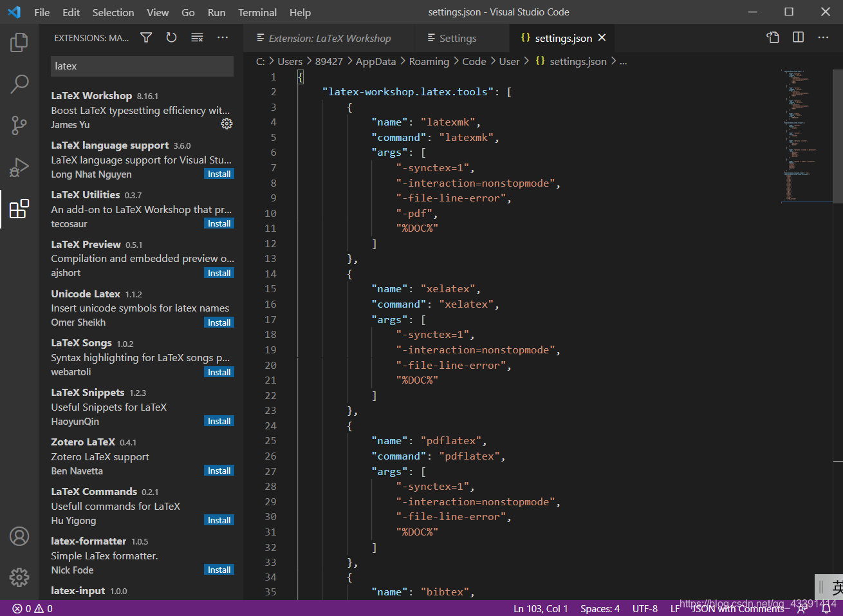
Task: Select Code breadcrumb segment
Action: pyautogui.click(x=474, y=61)
